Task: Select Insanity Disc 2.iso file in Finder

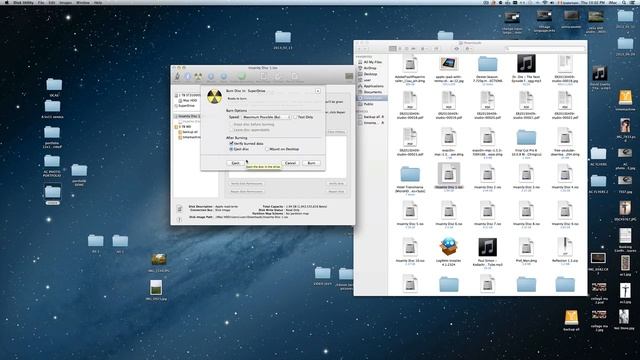Action: 487,176
